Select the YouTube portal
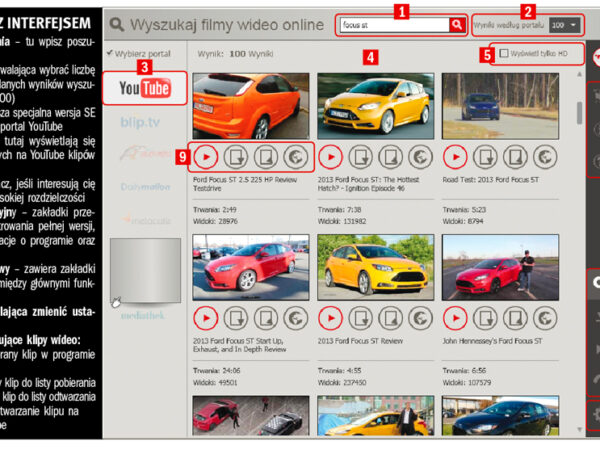600x450 pixels. [x=144, y=89]
